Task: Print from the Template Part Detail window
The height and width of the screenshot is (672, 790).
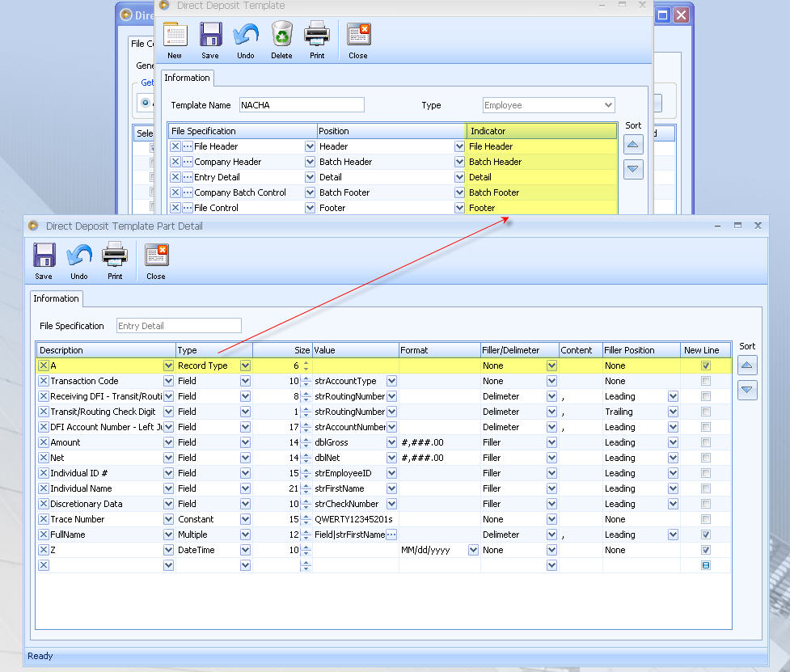Action: [115, 256]
